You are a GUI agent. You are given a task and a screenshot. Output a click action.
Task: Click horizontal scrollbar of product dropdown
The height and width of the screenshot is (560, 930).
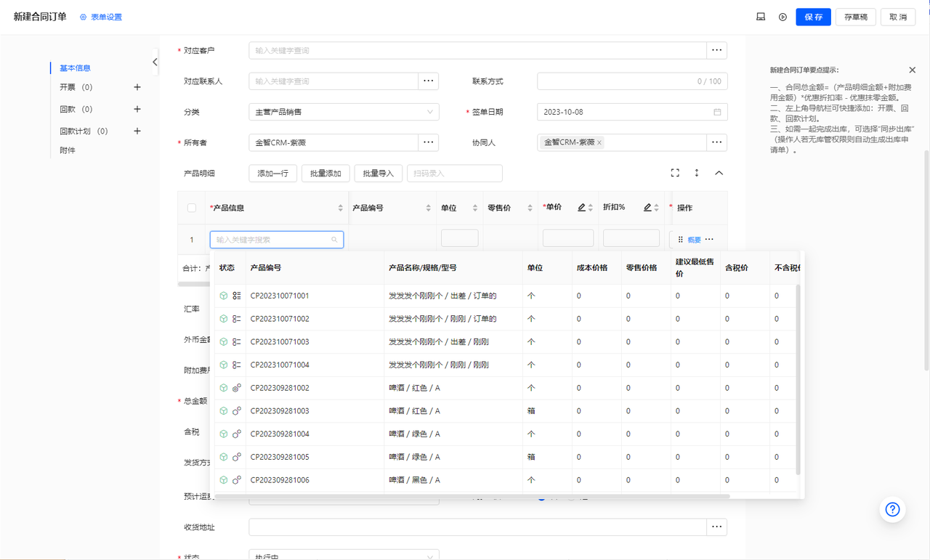(x=472, y=496)
